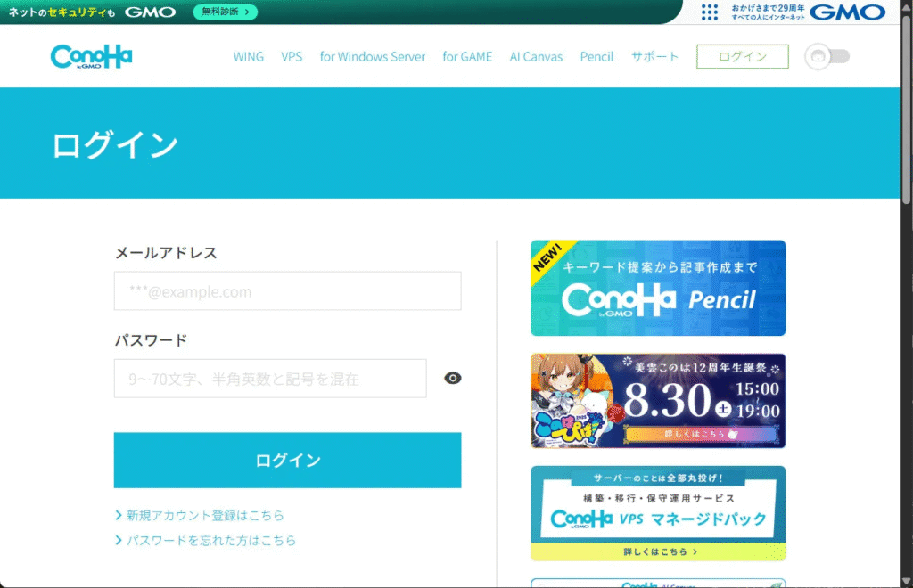Click the 無料診断 button in top banner
Image resolution: width=913 pixels, height=588 pixels.
(226, 12)
